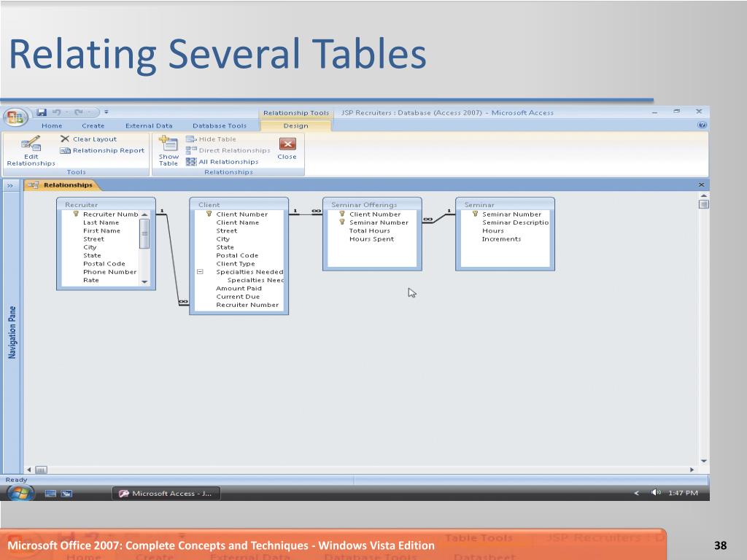Activate Microsoft Access taskbar button
The height and width of the screenshot is (560, 747).
(166, 494)
